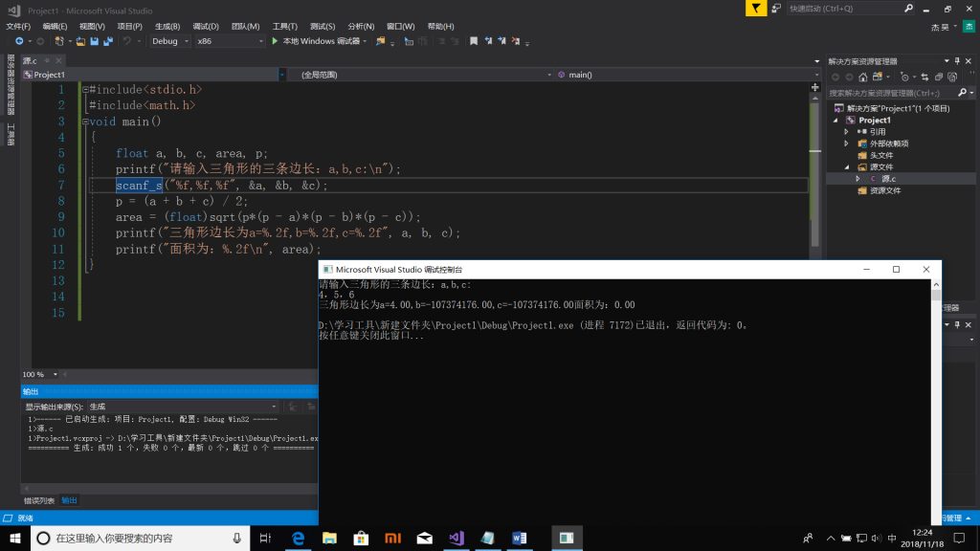Expand the 外部依赖项 node

point(847,143)
